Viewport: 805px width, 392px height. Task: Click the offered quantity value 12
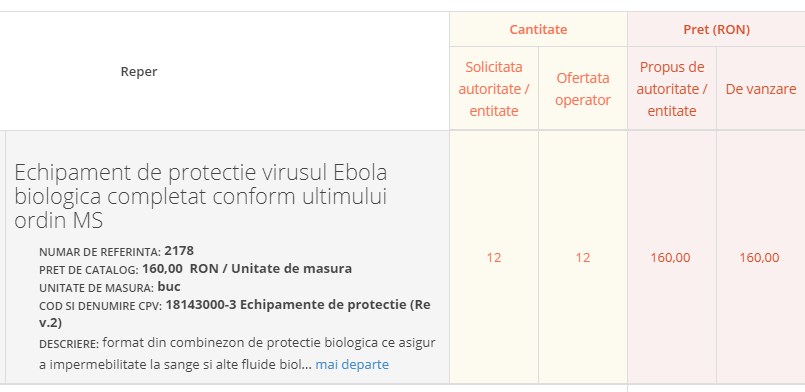583,258
